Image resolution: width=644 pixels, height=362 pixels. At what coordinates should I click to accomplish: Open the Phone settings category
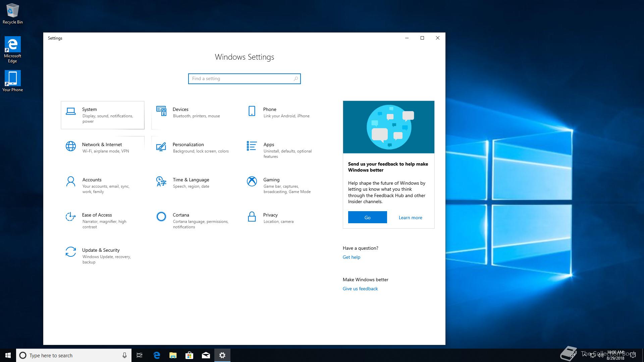(283, 115)
